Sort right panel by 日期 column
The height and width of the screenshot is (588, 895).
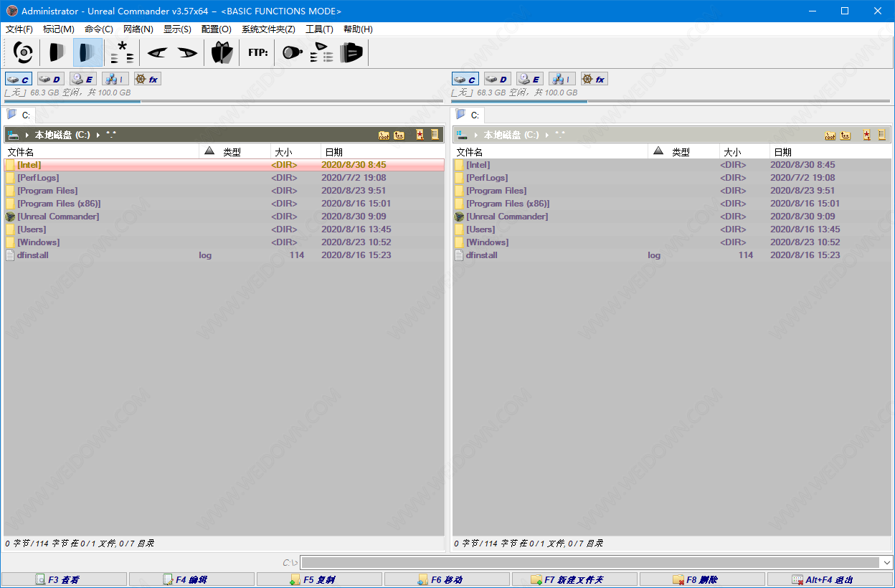tap(830, 152)
